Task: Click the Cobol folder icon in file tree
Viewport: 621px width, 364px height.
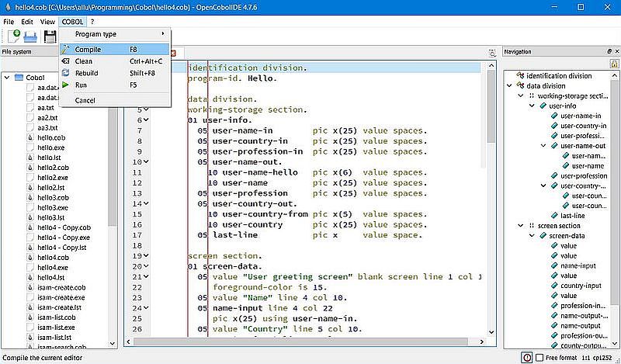Action: (x=19, y=78)
